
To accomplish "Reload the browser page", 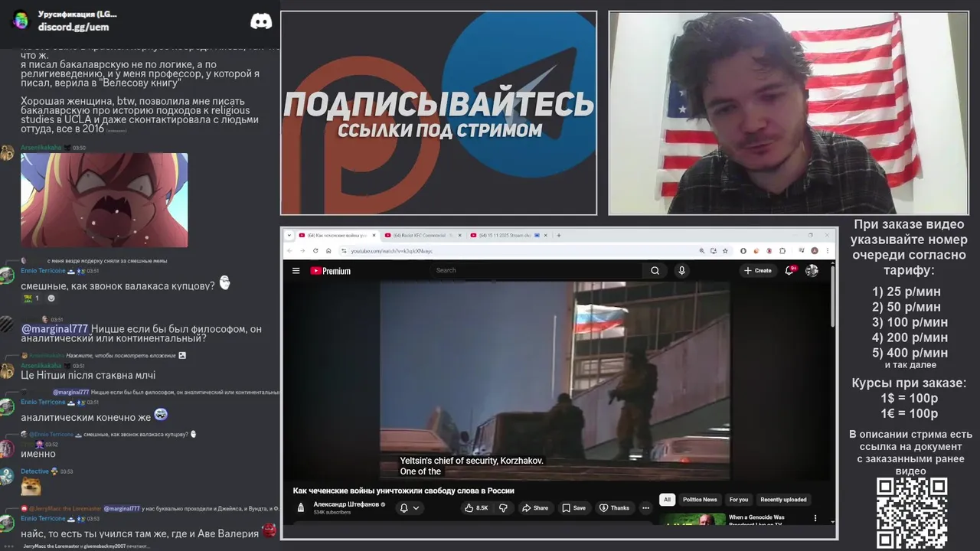I will point(315,251).
